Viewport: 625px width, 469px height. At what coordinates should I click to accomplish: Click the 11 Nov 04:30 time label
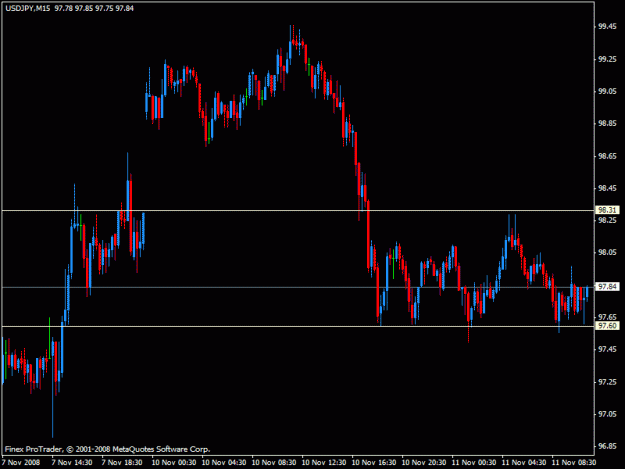(x=524, y=462)
